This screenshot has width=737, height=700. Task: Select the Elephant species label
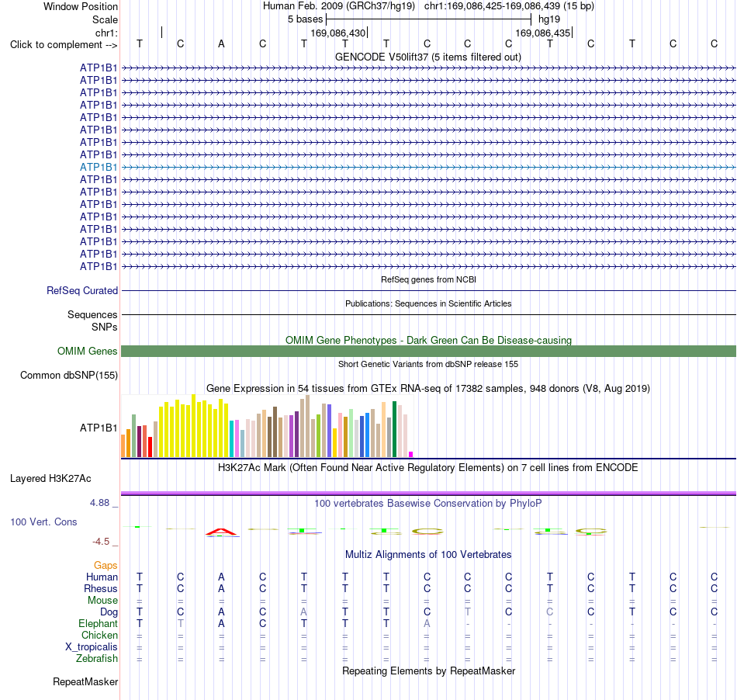(x=98, y=623)
